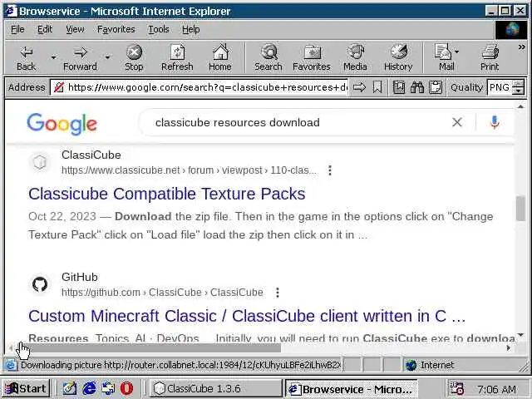
Task: Increase Quality value with up spinner
Action: pos(518,84)
